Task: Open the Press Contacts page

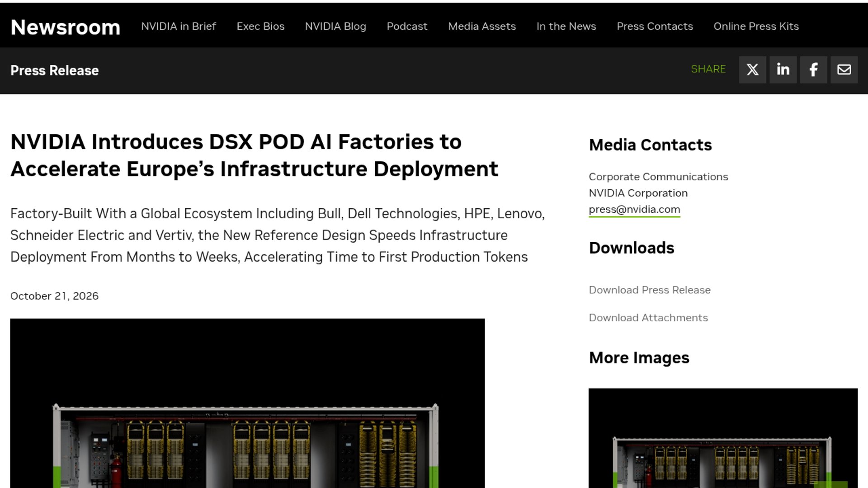Action: (x=655, y=26)
